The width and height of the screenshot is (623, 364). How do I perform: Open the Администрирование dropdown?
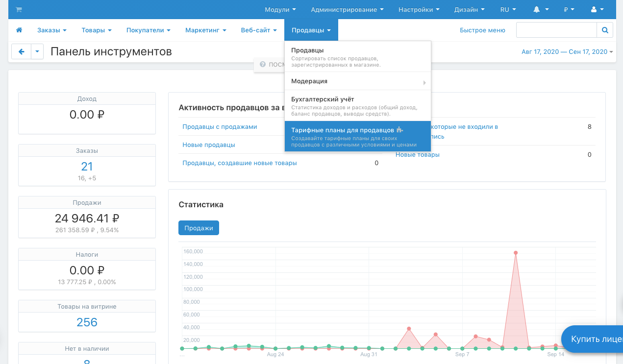coord(347,9)
